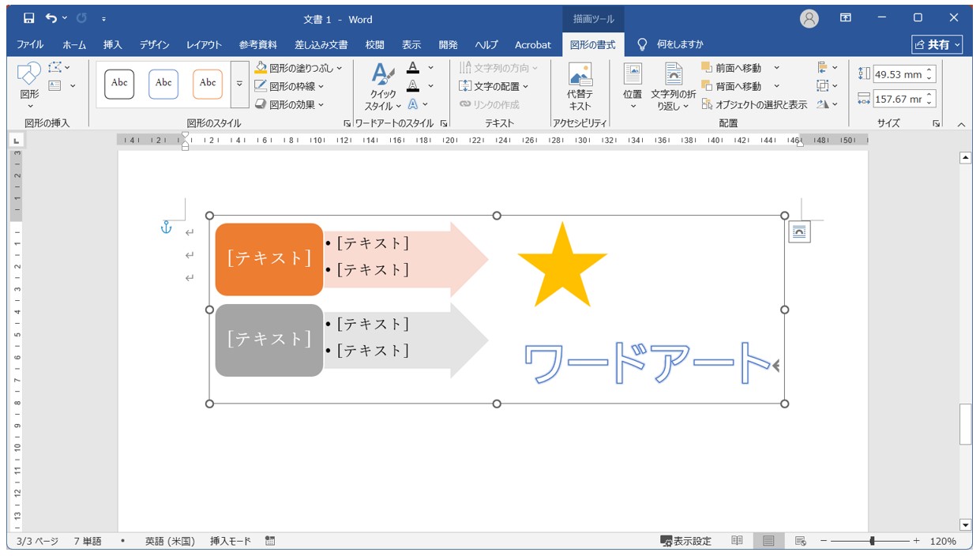Click the 英語 (米国) language indicator
The image size is (980, 556).
[x=170, y=541]
